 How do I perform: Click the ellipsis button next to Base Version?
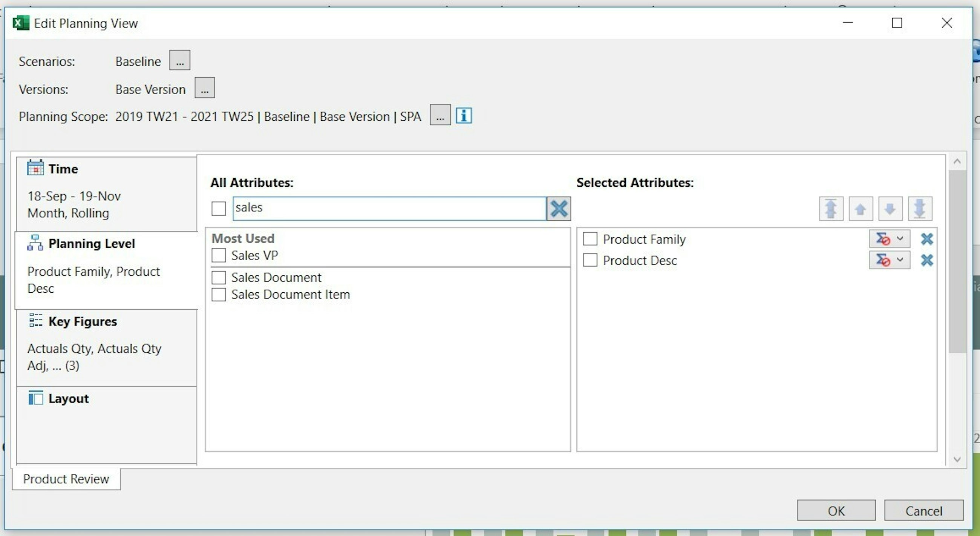point(205,88)
